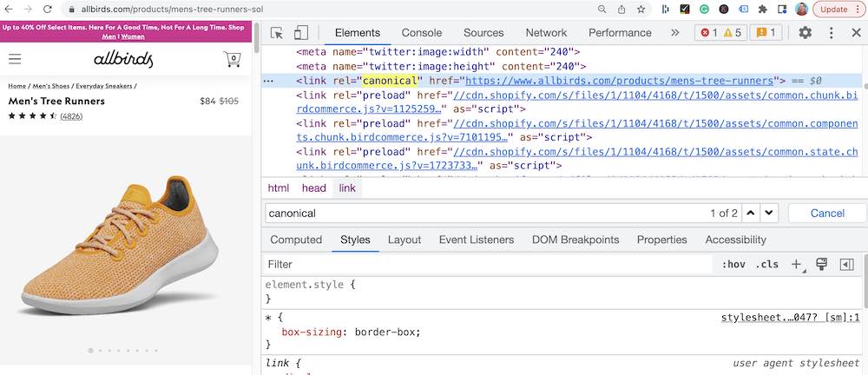Switch to the Console tab

click(422, 33)
